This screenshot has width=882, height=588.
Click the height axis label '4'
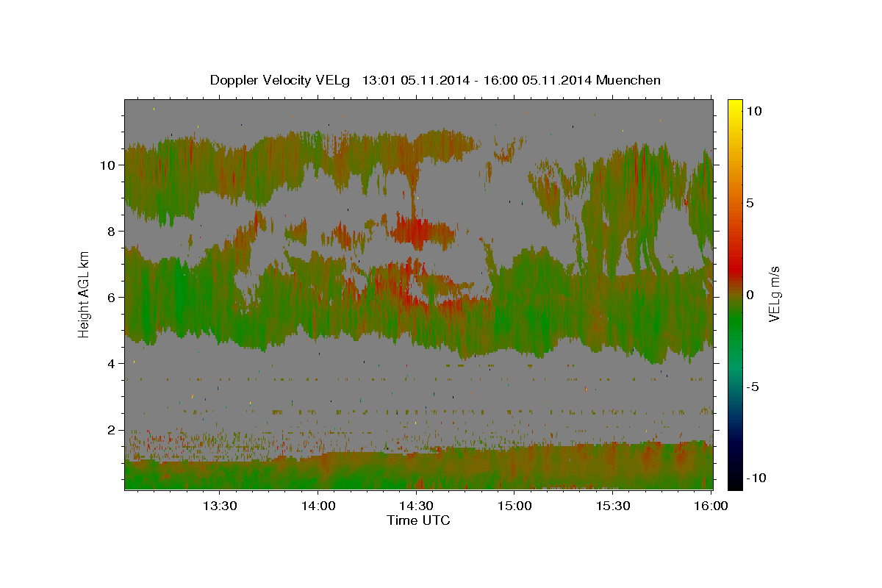click(111, 364)
